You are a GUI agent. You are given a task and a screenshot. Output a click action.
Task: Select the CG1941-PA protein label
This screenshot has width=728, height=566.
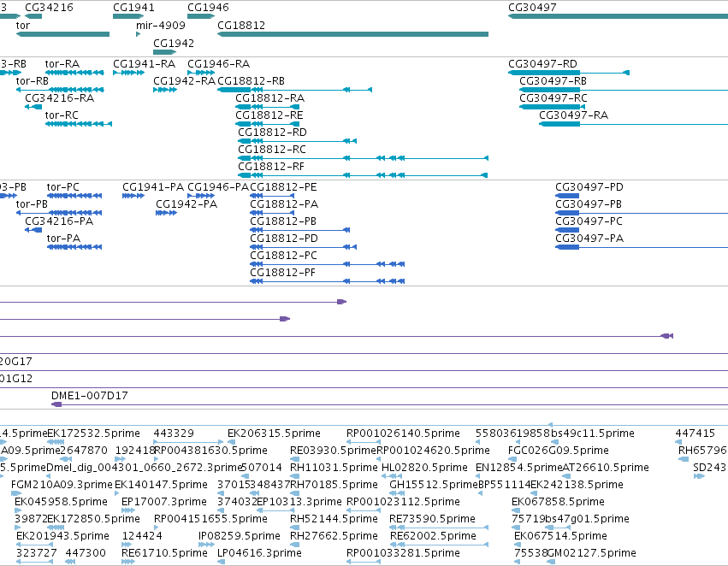coord(153,187)
